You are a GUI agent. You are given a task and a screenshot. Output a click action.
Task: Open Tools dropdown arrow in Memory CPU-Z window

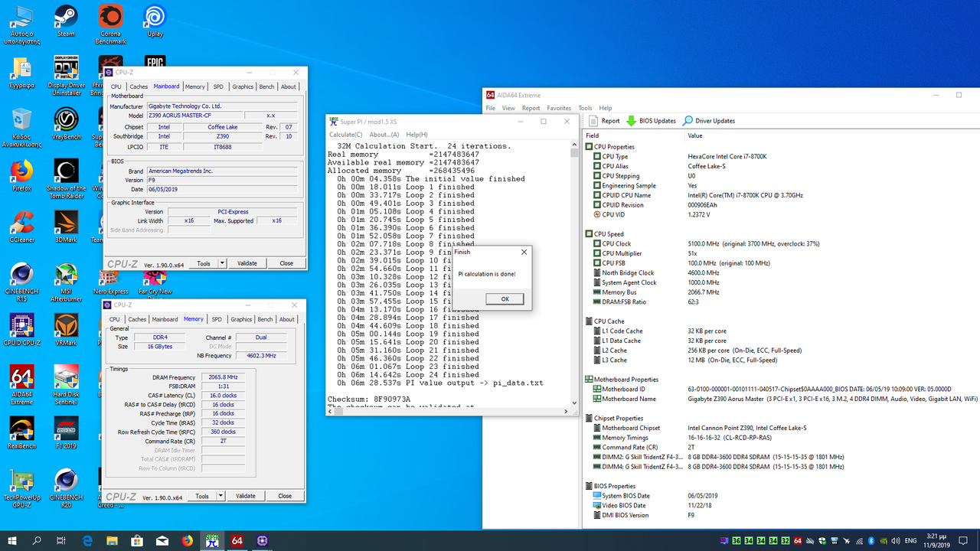point(222,496)
